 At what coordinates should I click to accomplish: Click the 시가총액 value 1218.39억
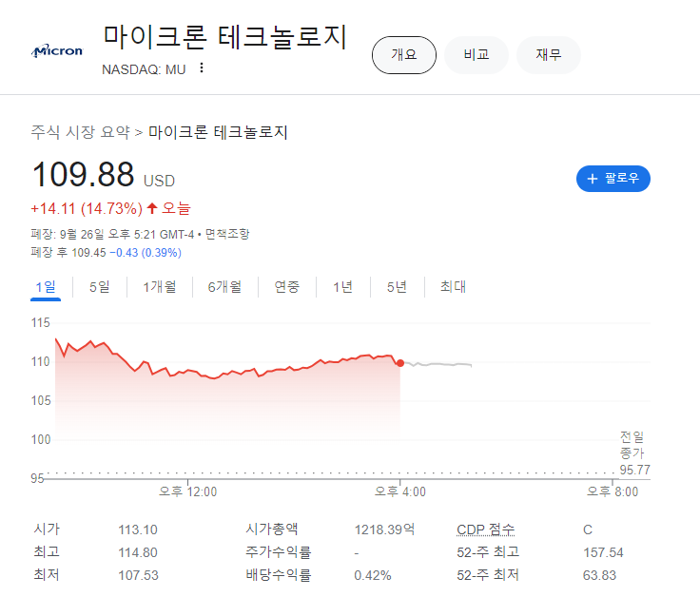pos(384,530)
